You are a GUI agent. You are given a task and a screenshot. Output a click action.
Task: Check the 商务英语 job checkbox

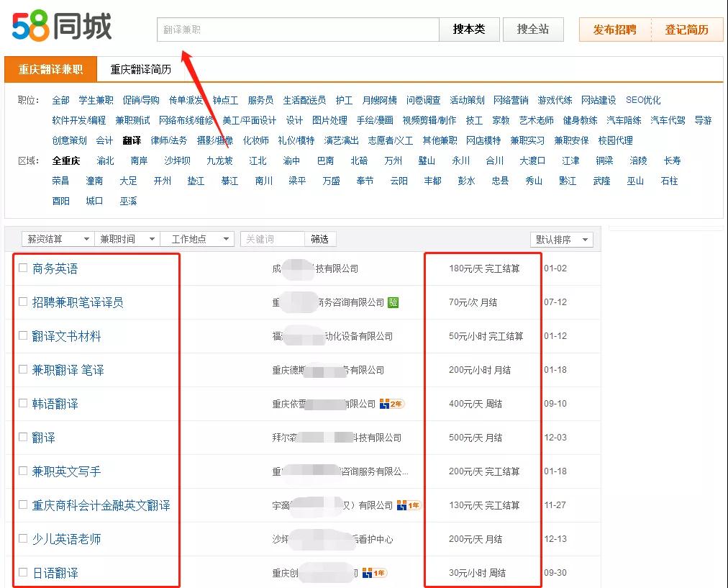coord(23,268)
